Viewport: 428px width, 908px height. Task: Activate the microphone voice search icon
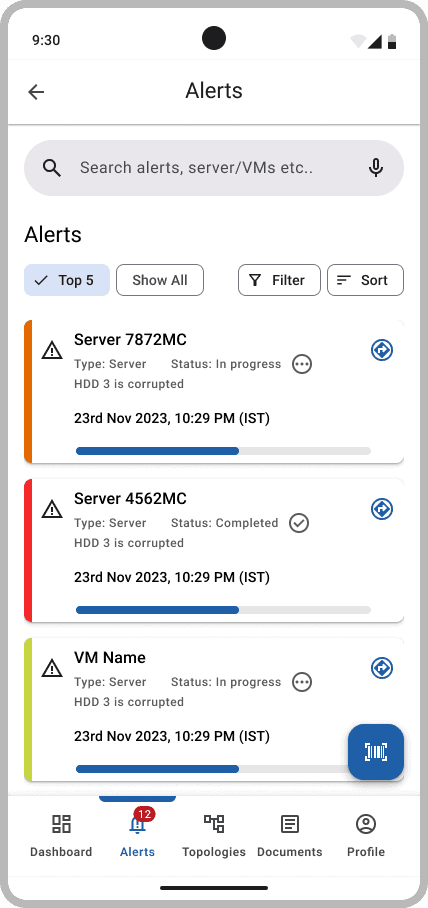point(376,168)
